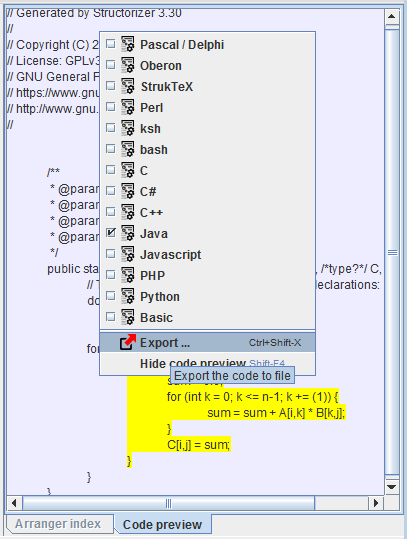This screenshot has height=539, width=407.
Task: Click the Javascript generator icon
Action: pos(128,254)
